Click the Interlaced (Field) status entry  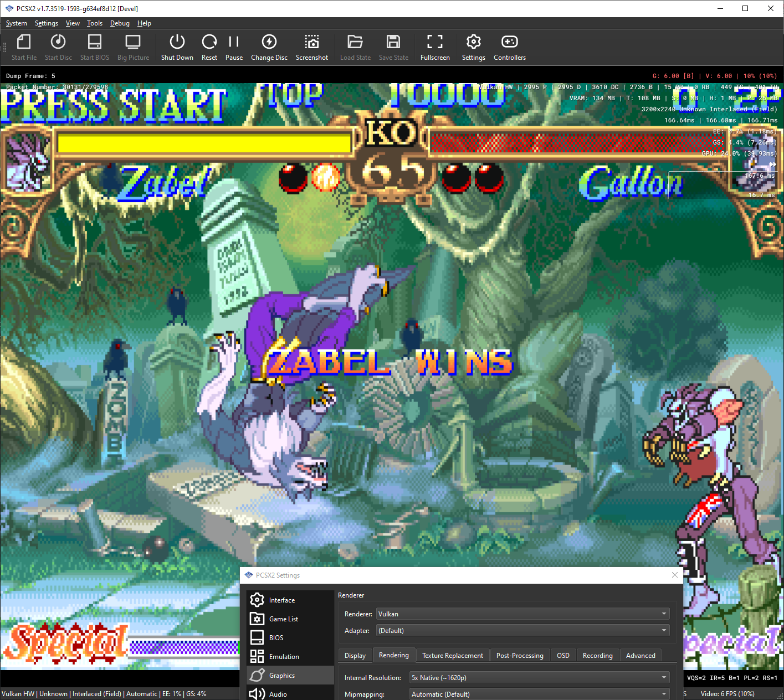click(x=97, y=693)
